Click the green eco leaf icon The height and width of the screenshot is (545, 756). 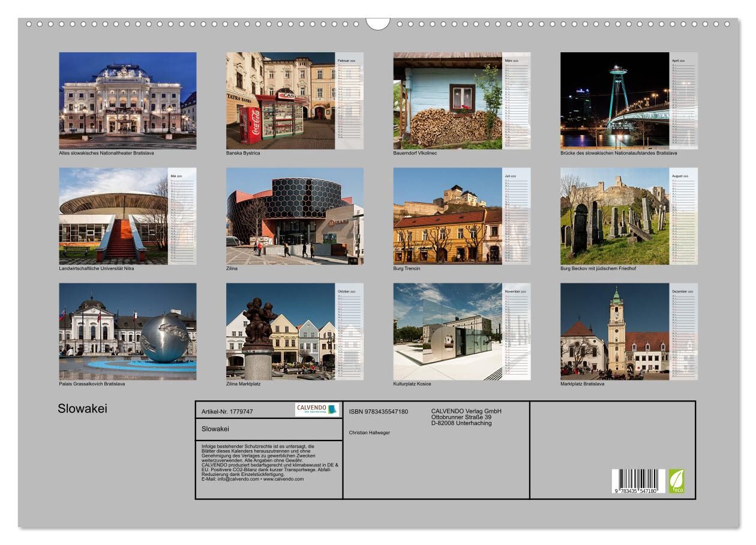click(676, 481)
